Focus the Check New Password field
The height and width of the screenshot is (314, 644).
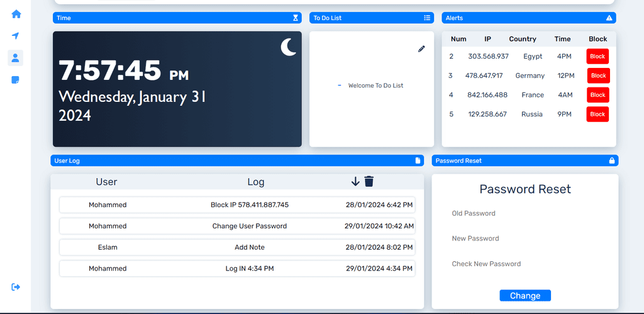[525, 264]
